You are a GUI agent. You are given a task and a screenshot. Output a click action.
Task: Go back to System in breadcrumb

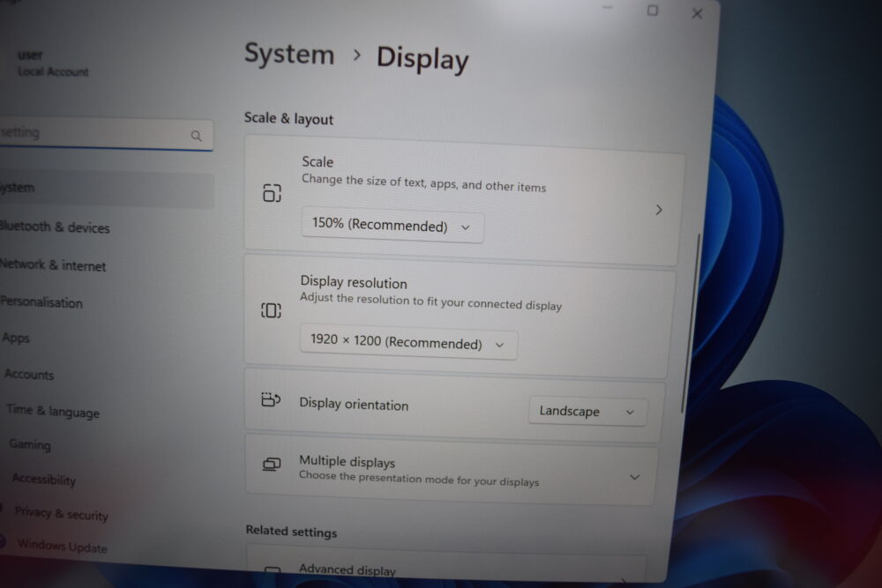click(x=289, y=55)
